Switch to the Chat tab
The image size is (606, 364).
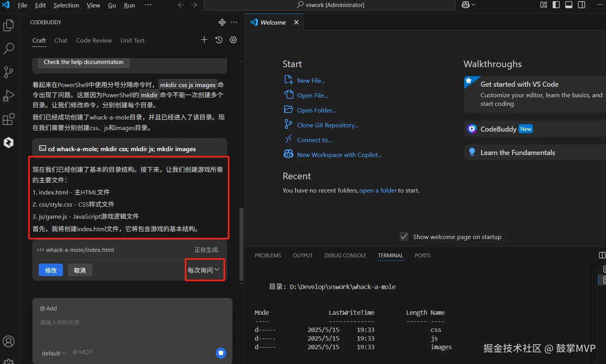(x=61, y=41)
